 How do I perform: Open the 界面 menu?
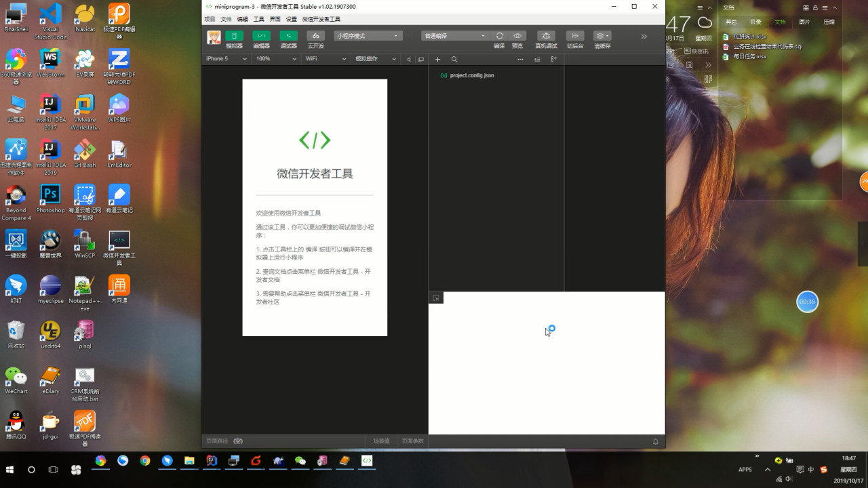[275, 20]
